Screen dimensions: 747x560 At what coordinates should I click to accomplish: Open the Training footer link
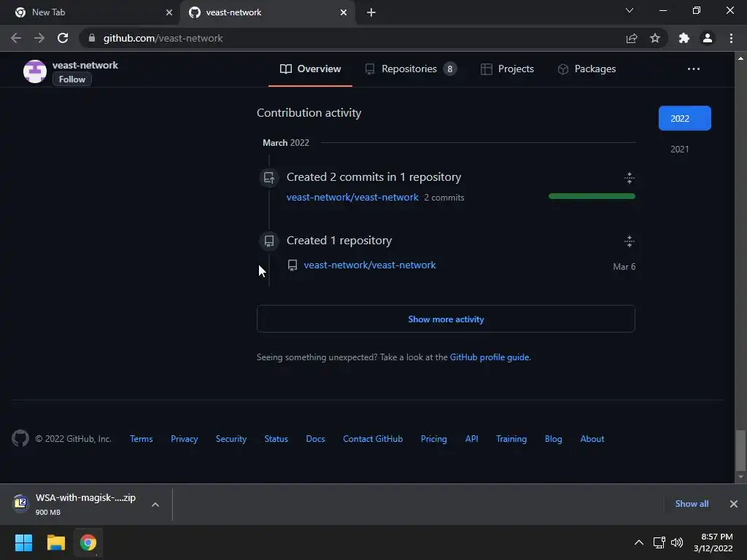point(511,439)
